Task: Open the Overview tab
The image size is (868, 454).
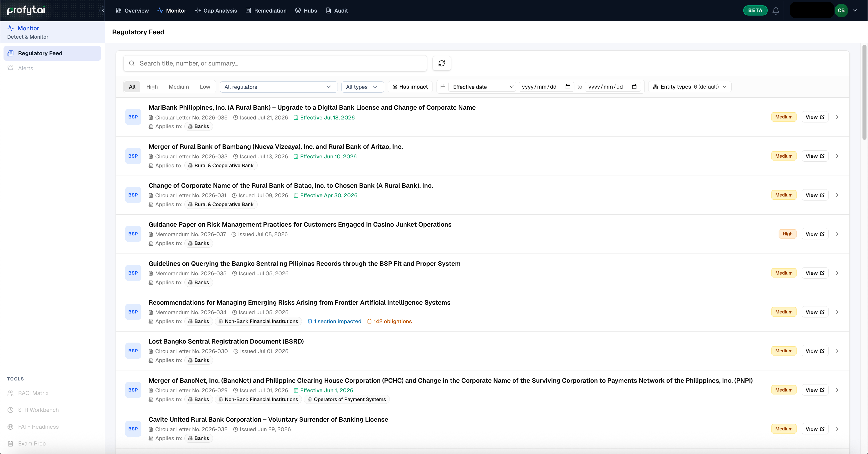Action: coord(132,11)
